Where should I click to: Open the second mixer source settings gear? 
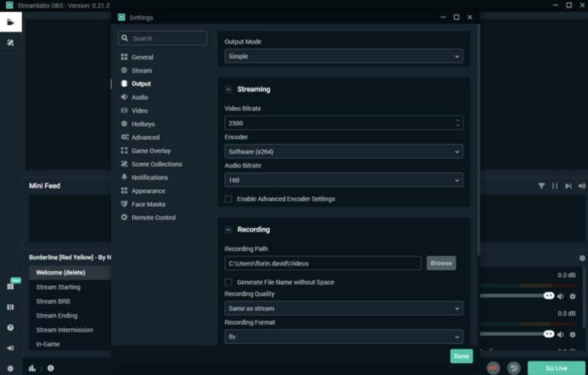pyautogui.click(x=573, y=334)
